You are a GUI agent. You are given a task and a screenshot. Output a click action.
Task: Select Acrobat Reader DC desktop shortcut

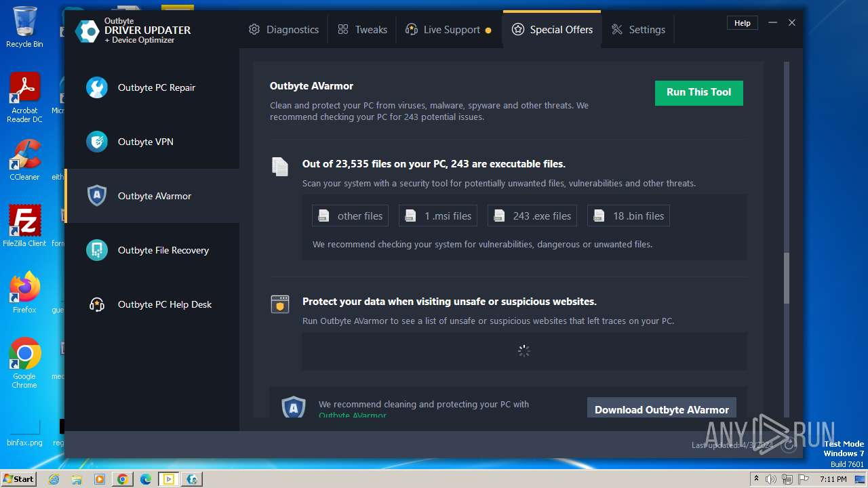pyautogui.click(x=24, y=98)
